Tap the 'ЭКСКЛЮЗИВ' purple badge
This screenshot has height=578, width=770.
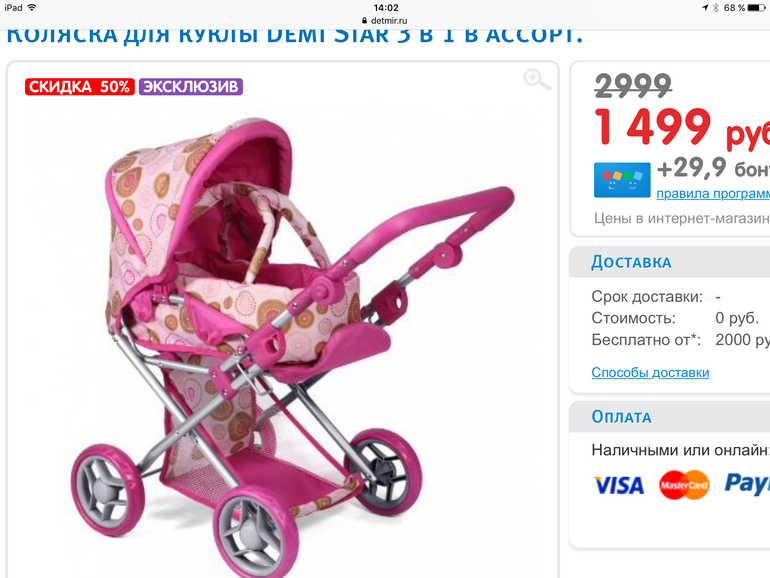[x=191, y=86]
